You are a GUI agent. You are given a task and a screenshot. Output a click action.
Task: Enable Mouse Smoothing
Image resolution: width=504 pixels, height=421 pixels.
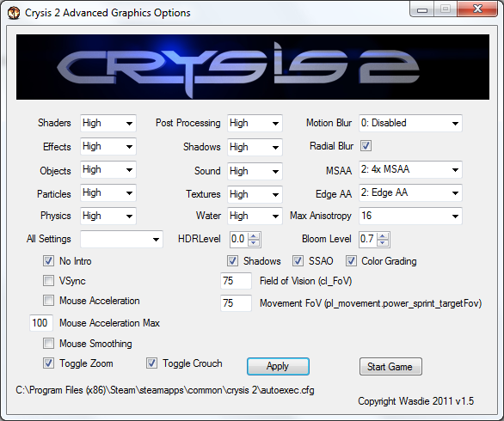(48, 344)
